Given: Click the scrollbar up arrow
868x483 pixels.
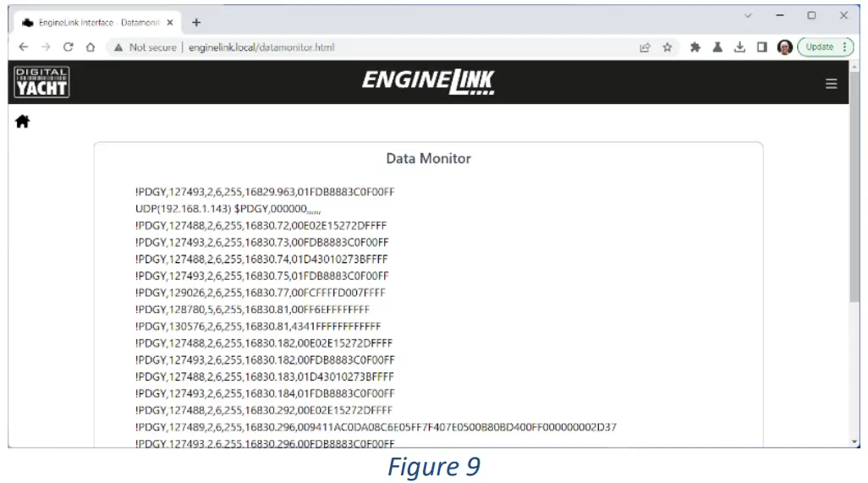Looking at the screenshot, I should [854, 66].
